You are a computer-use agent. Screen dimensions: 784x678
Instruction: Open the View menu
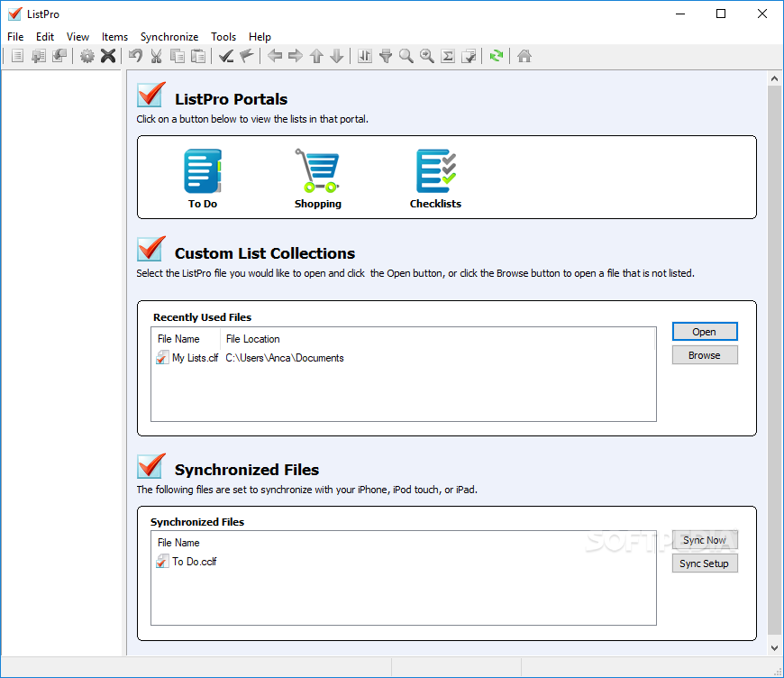pos(78,37)
